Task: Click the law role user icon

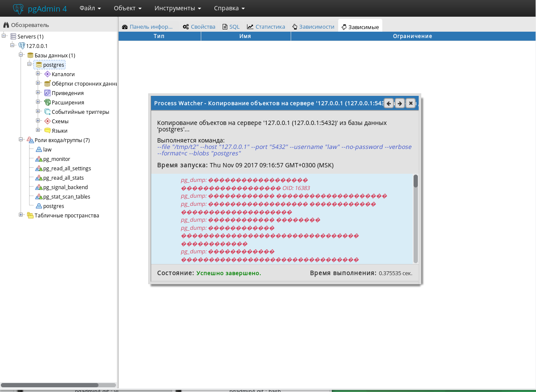Action: tap(39, 149)
